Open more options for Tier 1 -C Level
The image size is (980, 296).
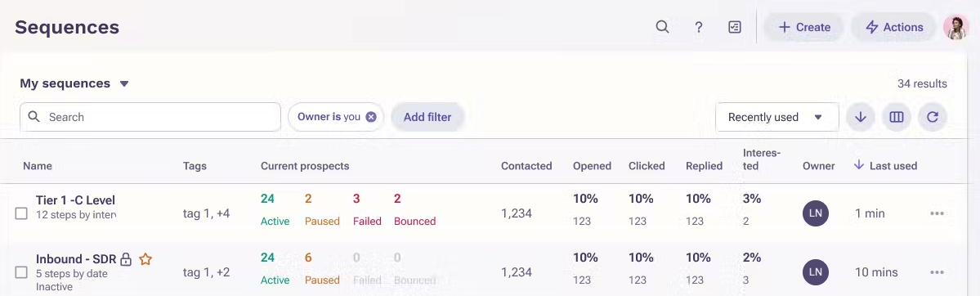(x=936, y=213)
